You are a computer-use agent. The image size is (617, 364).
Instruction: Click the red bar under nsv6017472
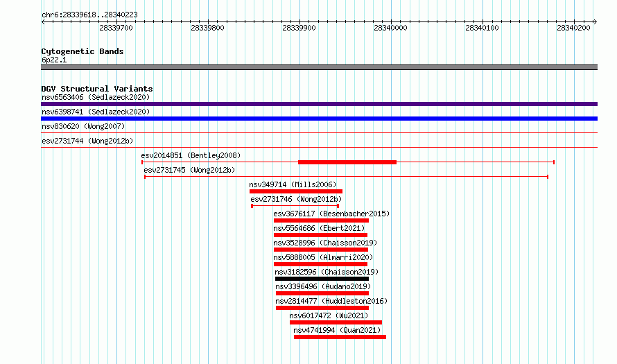(336, 322)
